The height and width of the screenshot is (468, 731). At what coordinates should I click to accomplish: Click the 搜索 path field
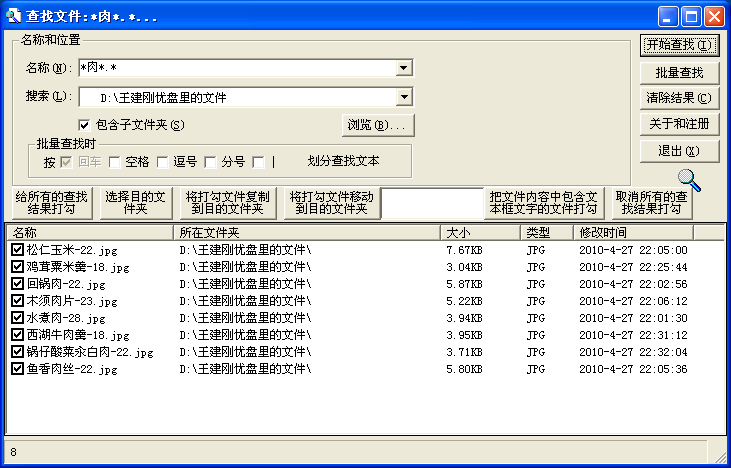(x=237, y=97)
